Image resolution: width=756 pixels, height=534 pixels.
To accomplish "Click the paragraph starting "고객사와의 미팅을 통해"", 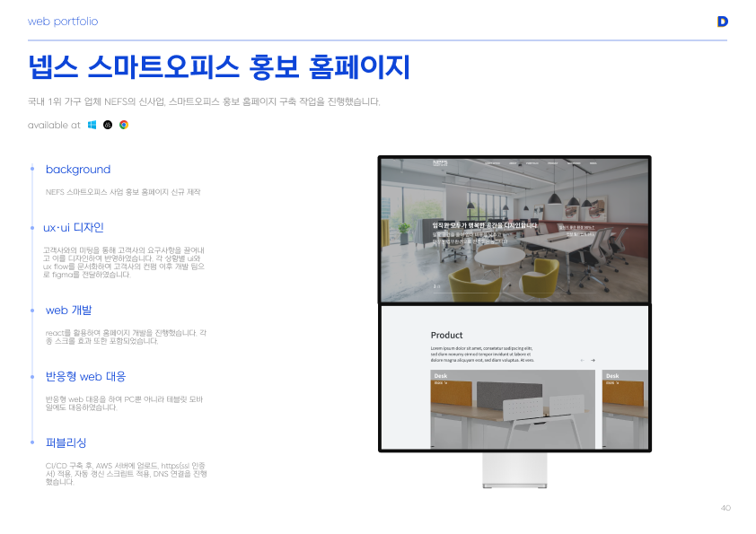I will click(124, 262).
